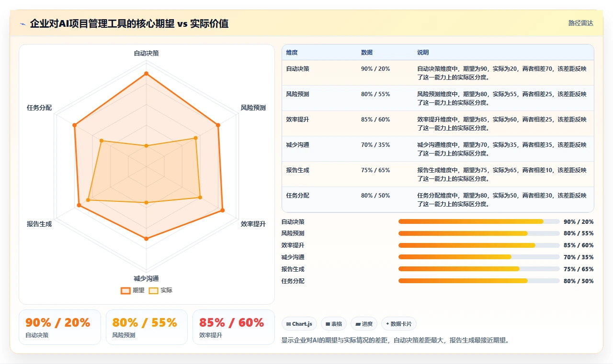Open the 90% / 20% 自动决策 data card
The width and height of the screenshot is (613, 364).
click(x=60, y=327)
